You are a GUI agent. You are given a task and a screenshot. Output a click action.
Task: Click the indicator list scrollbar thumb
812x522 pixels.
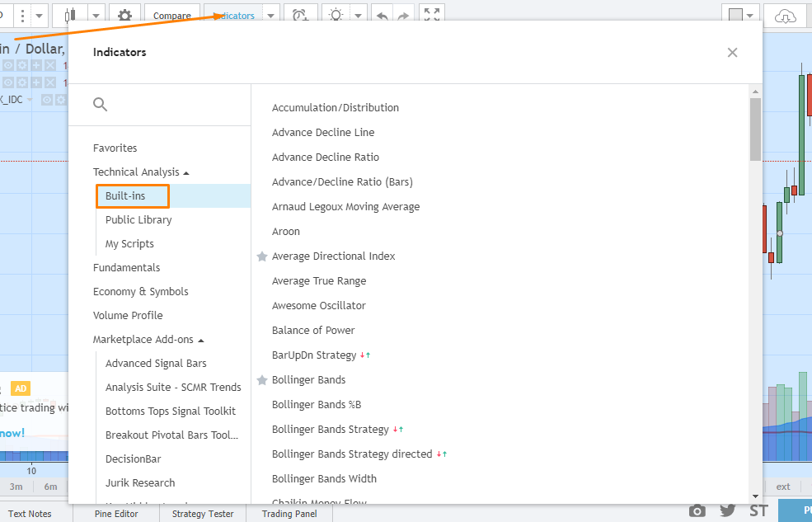(755, 128)
